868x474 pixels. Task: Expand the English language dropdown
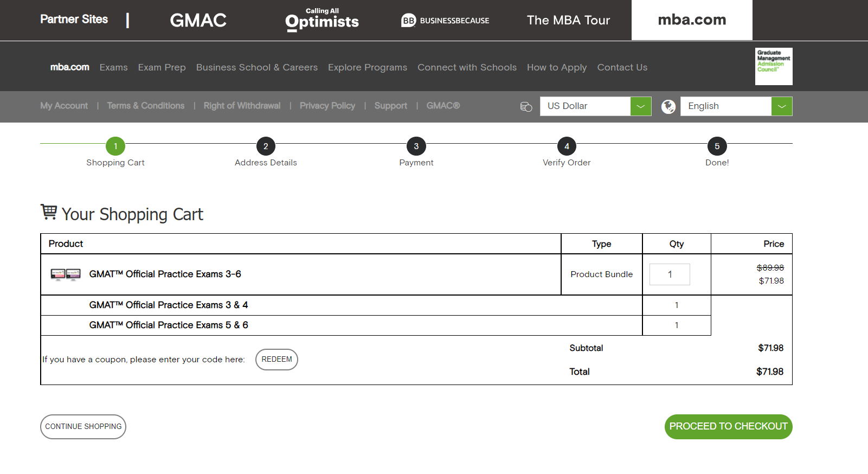[736, 106]
